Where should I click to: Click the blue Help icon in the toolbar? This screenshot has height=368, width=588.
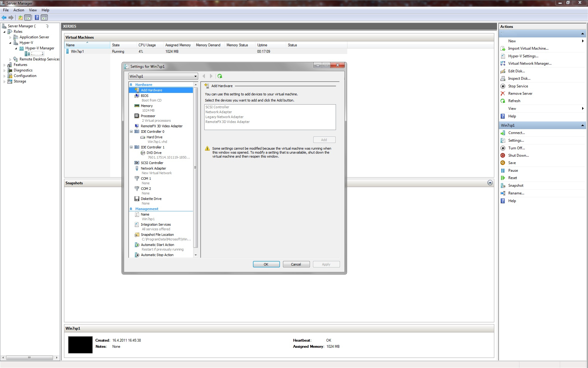click(37, 17)
